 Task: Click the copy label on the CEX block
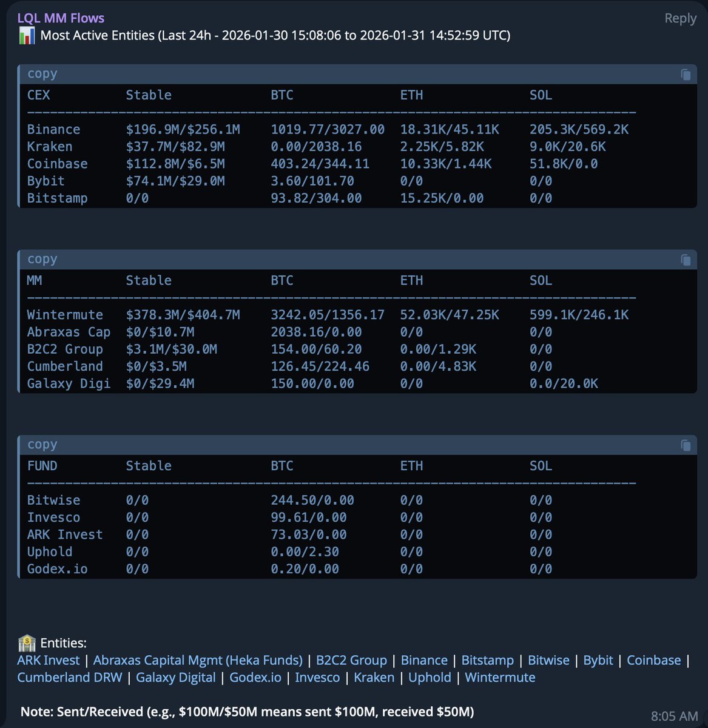(42, 73)
